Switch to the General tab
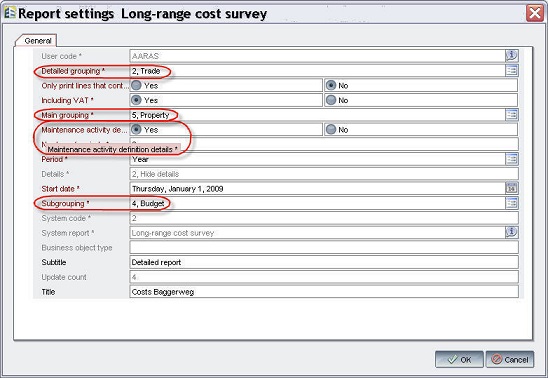This screenshot has width=548, height=378. tap(37, 41)
